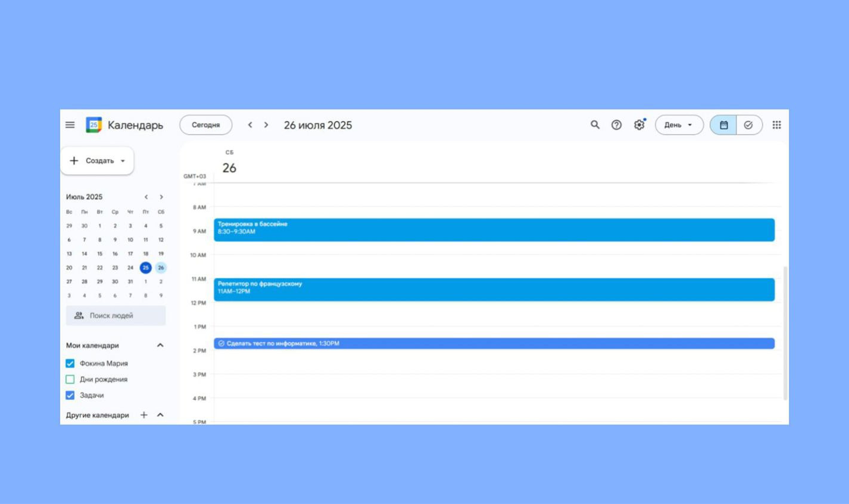This screenshot has width=849, height=504.
Task: Click the Сегодня button
Action: (206, 125)
